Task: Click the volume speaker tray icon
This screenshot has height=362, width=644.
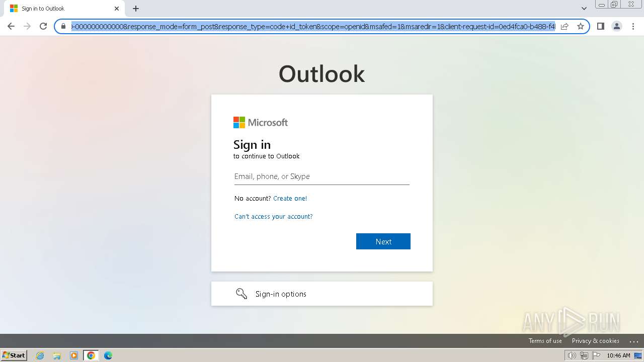Action: click(572, 355)
